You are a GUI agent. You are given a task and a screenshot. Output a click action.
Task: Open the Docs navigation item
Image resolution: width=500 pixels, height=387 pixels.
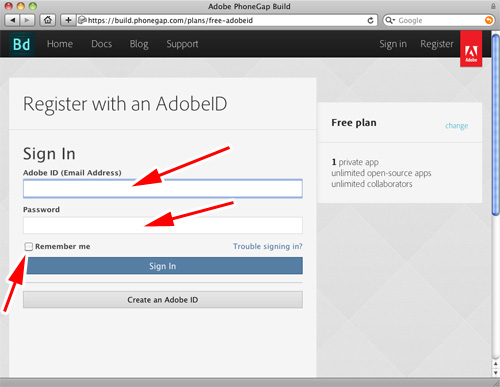[x=102, y=44]
